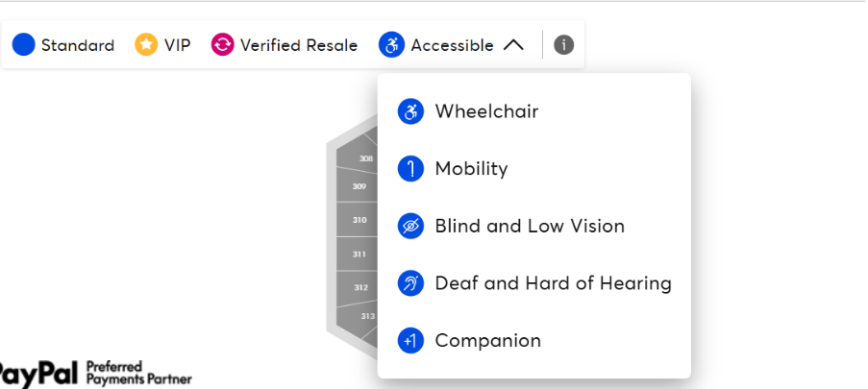Click the gold VIP star icon
Image resolution: width=868 pixels, height=389 pixels.
tap(146, 45)
